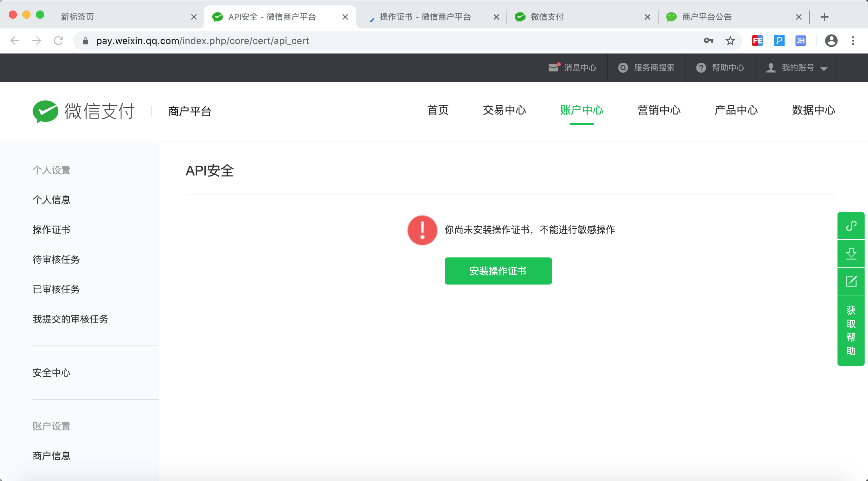Click the edit feedback icon in green sidebar
868x481 pixels.
pyautogui.click(x=851, y=281)
